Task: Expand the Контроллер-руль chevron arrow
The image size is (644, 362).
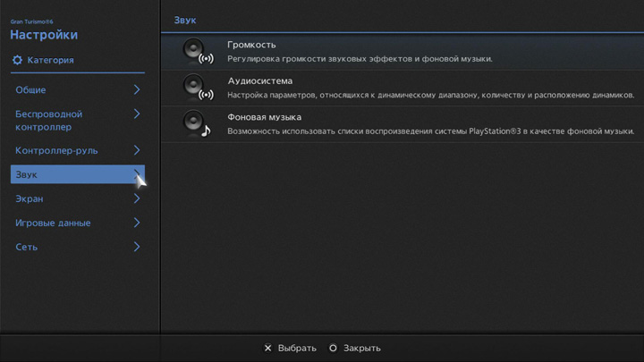Action: [x=137, y=150]
